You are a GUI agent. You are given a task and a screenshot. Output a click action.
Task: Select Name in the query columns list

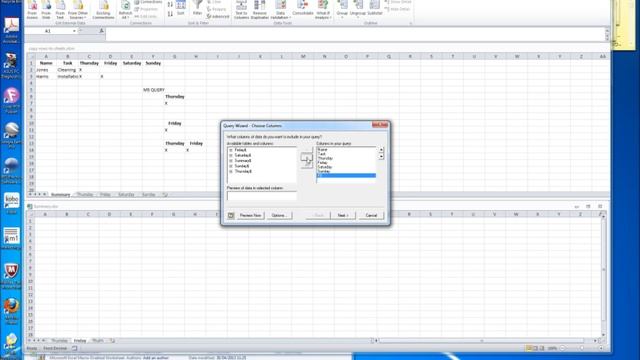click(322, 150)
